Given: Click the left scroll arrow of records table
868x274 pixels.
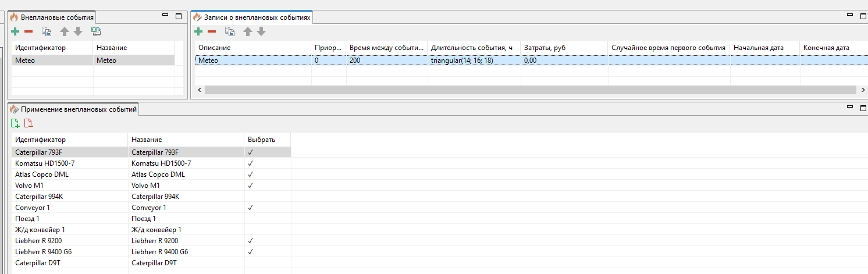Looking at the screenshot, I should tap(200, 90).
